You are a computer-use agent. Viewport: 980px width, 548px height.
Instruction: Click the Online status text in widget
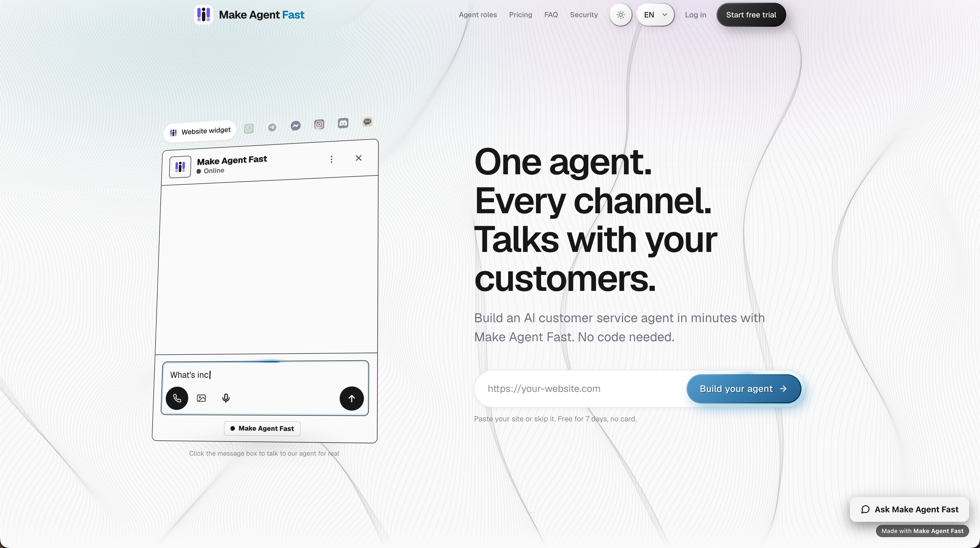click(x=214, y=171)
